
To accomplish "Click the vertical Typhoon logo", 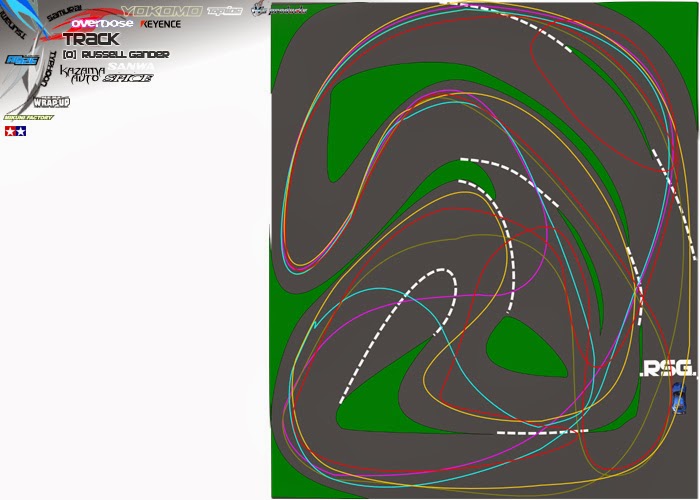I will [x=49, y=69].
